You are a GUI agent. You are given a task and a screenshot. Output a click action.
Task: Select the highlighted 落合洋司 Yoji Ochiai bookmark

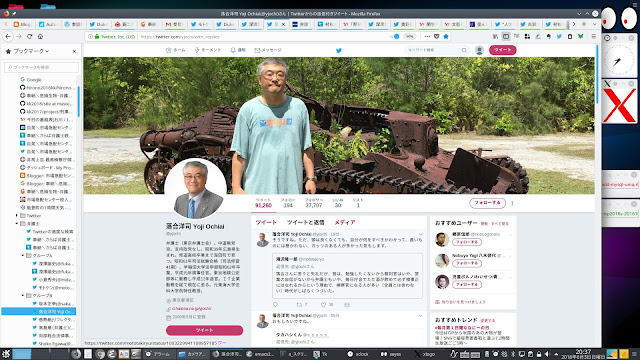click(x=38, y=311)
